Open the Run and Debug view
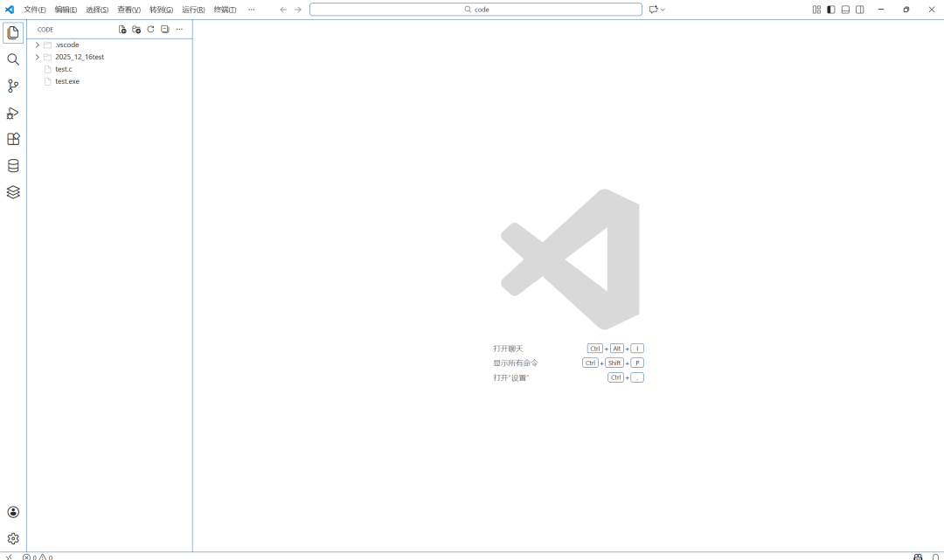 pyautogui.click(x=13, y=113)
